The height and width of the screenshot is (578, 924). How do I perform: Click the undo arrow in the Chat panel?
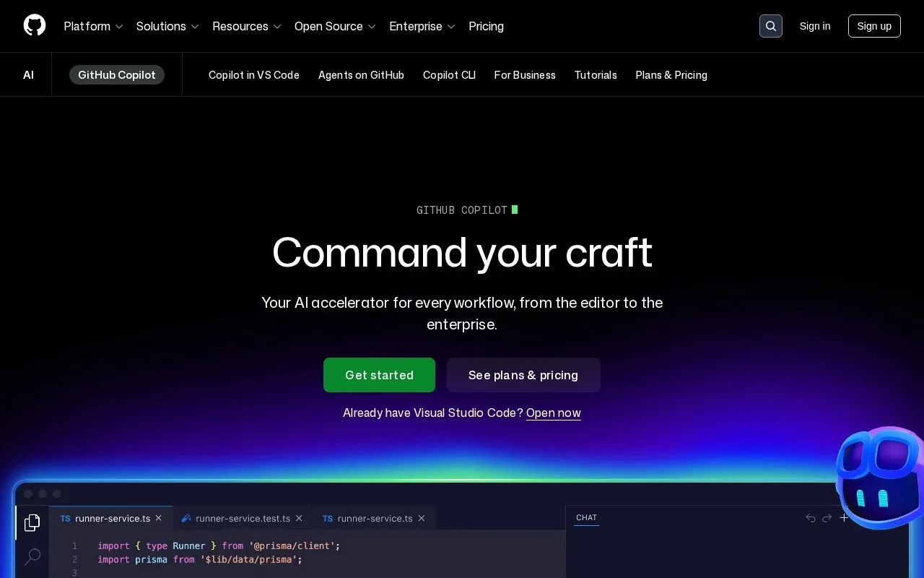[811, 518]
